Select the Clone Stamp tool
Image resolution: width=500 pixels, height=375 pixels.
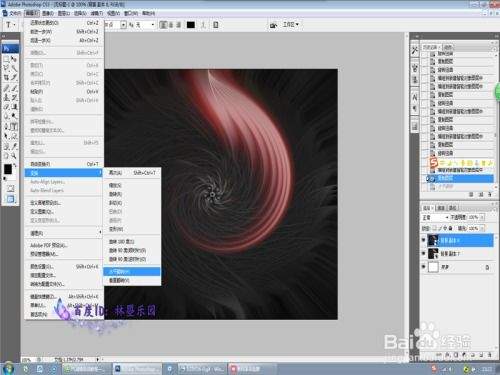tap(6, 98)
